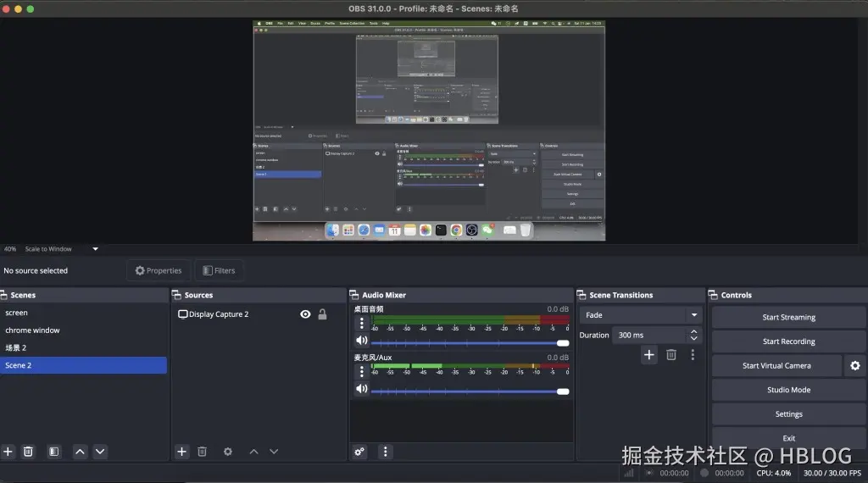
Task: Open Audio Mixer menu dots at bottom
Action: pyautogui.click(x=386, y=452)
